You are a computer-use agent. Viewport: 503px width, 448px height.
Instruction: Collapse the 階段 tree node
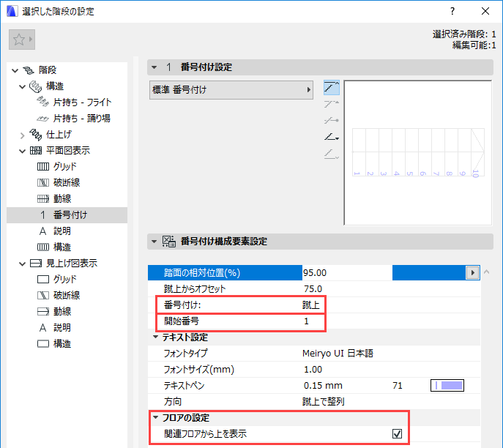click(15, 70)
